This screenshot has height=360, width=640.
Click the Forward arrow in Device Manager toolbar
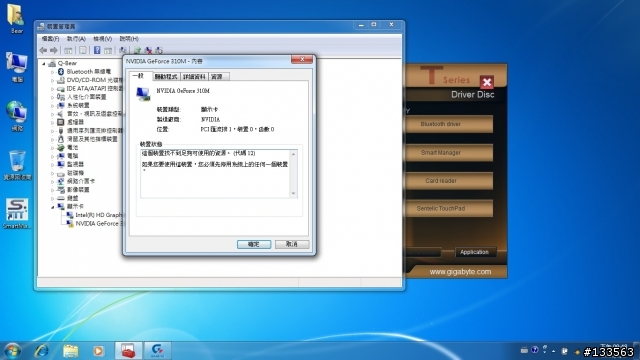click(x=53, y=50)
